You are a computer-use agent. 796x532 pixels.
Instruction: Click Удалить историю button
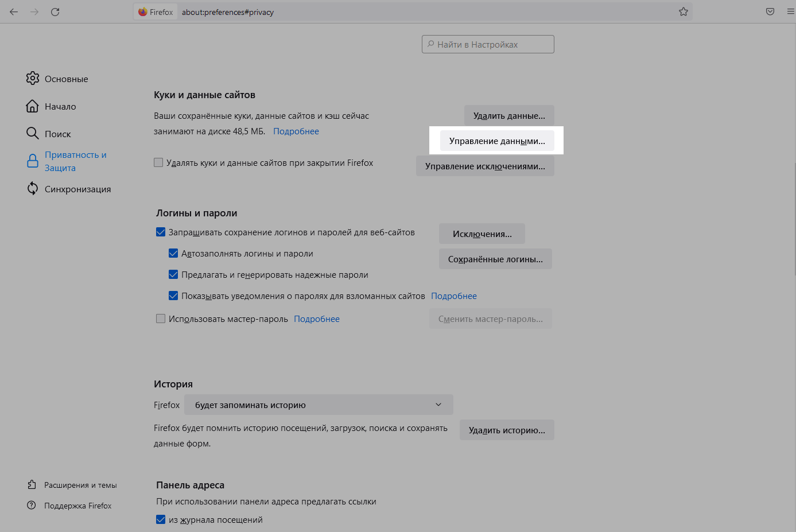click(507, 430)
